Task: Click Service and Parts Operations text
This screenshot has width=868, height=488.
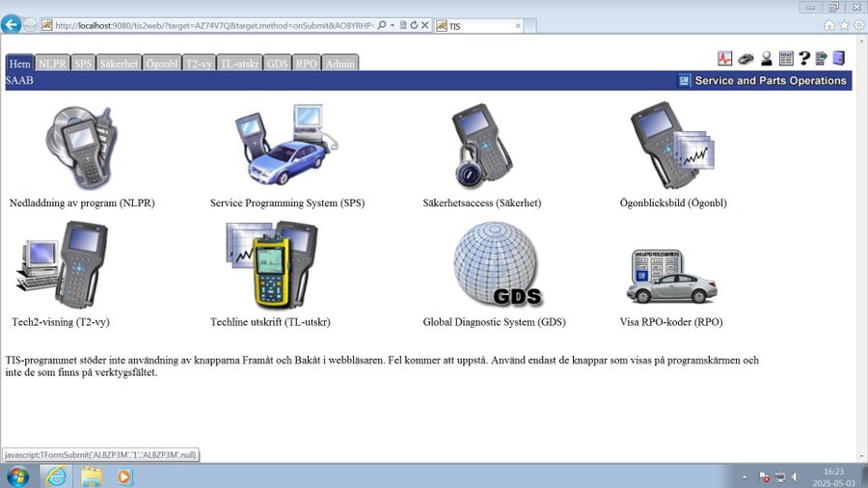Action: 771,81
